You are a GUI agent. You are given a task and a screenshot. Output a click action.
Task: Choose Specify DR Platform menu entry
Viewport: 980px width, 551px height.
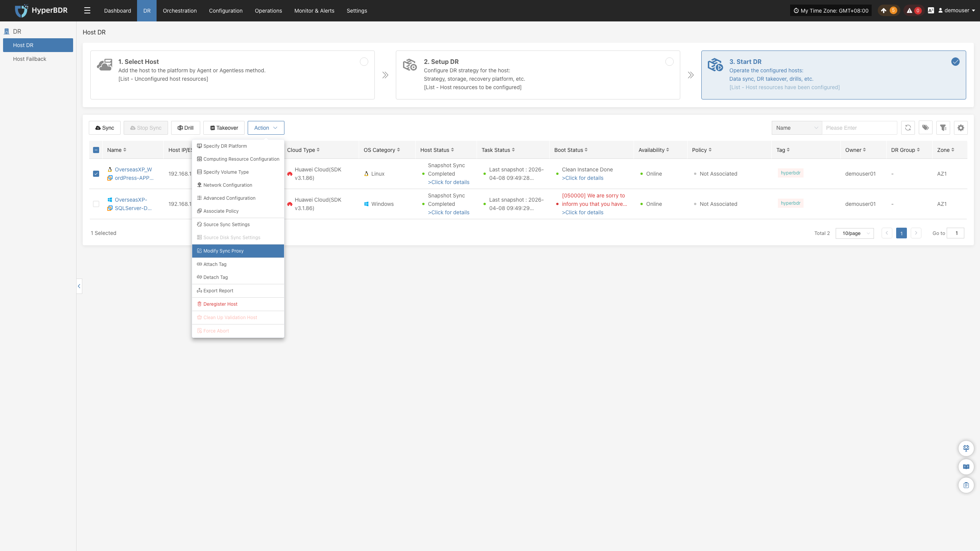pos(238,146)
